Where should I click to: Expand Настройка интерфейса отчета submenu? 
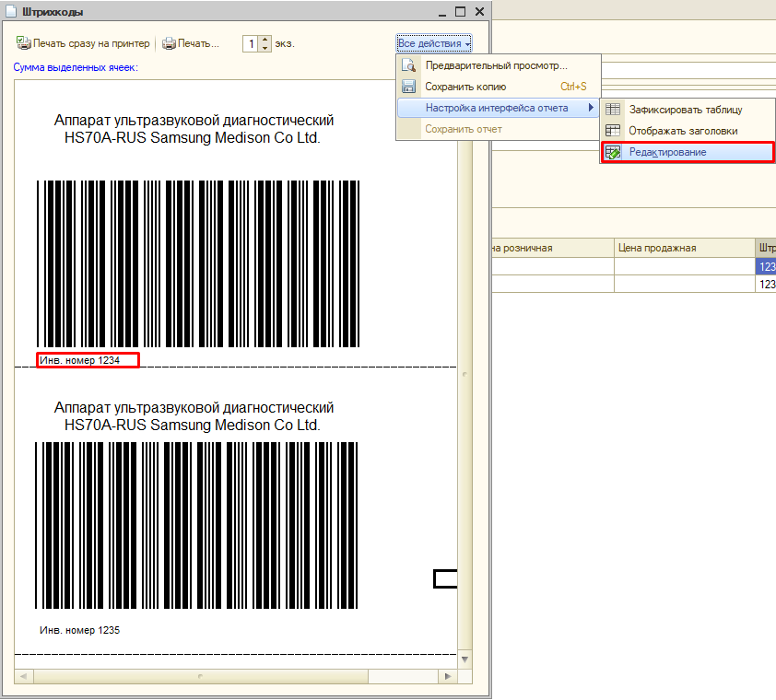coord(498,109)
